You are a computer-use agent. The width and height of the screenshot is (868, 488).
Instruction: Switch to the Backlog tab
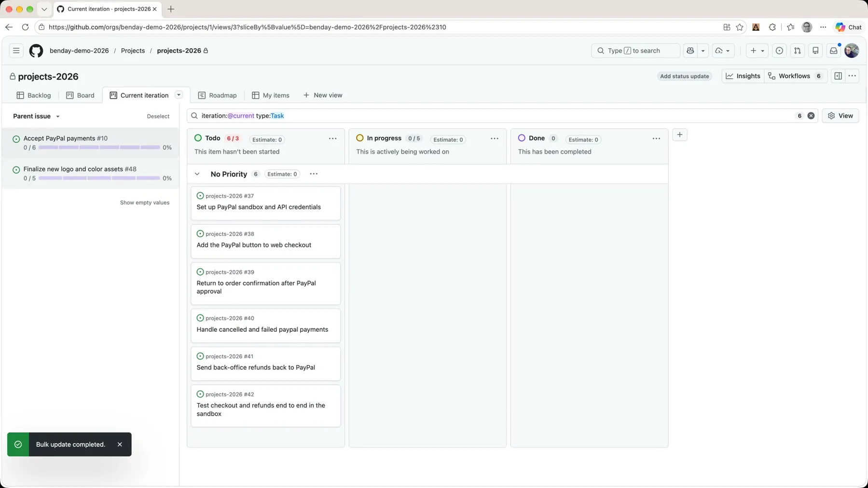(34, 95)
